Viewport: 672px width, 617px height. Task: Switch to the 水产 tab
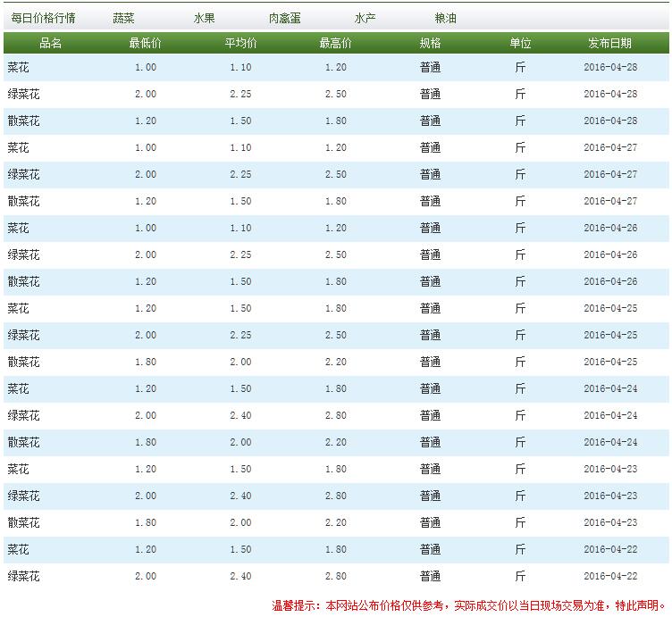click(365, 18)
